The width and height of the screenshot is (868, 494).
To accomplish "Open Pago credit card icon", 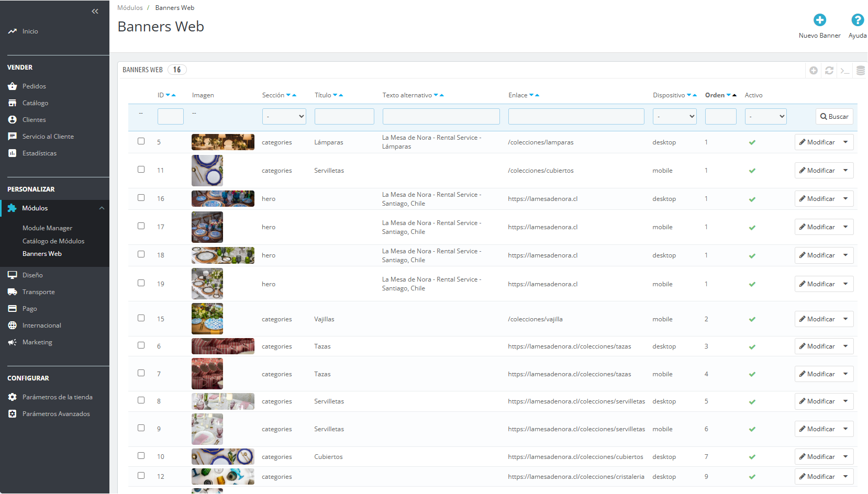I will pyautogui.click(x=13, y=309).
